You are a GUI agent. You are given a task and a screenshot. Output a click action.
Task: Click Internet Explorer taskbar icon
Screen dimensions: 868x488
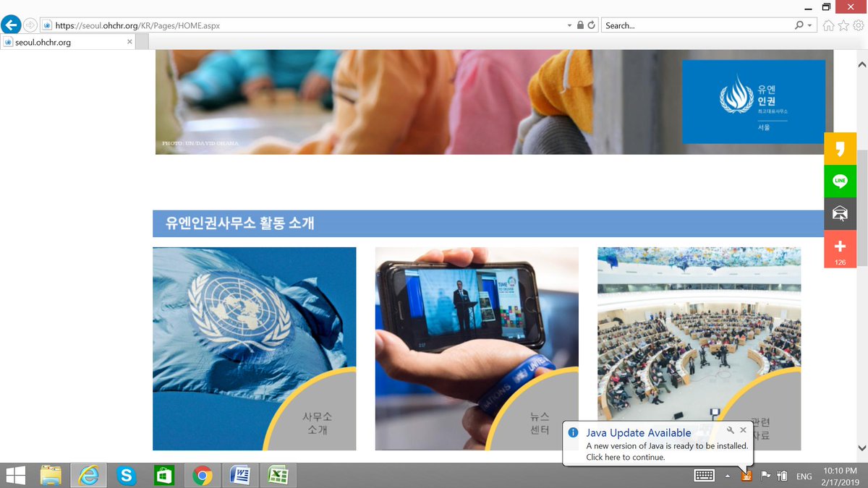(88, 475)
